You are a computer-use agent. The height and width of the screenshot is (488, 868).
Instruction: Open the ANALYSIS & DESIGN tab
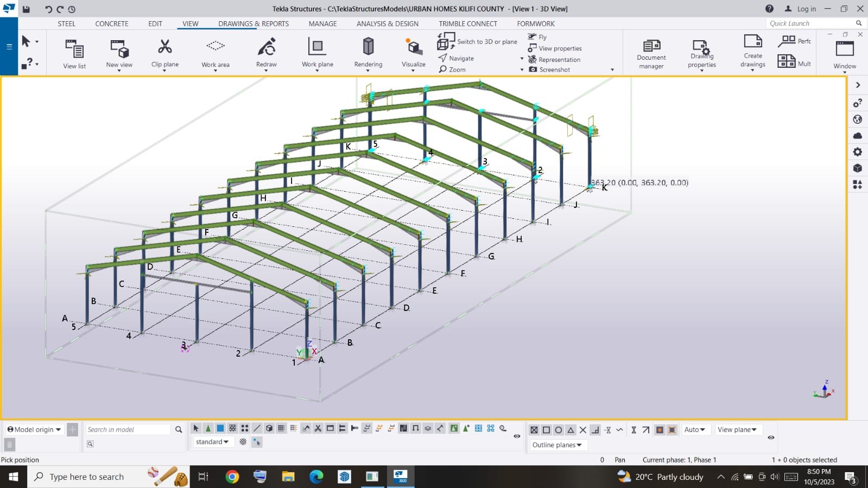[387, 24]
